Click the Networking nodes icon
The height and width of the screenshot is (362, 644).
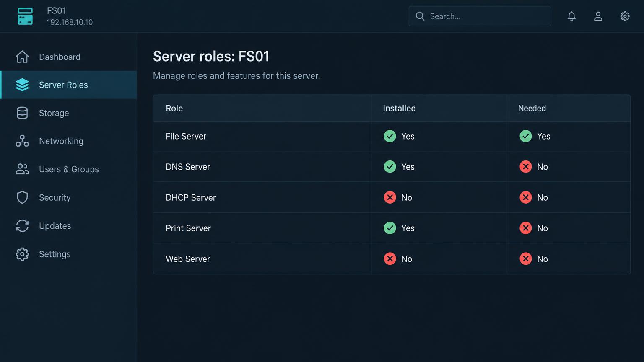(22, 141)
